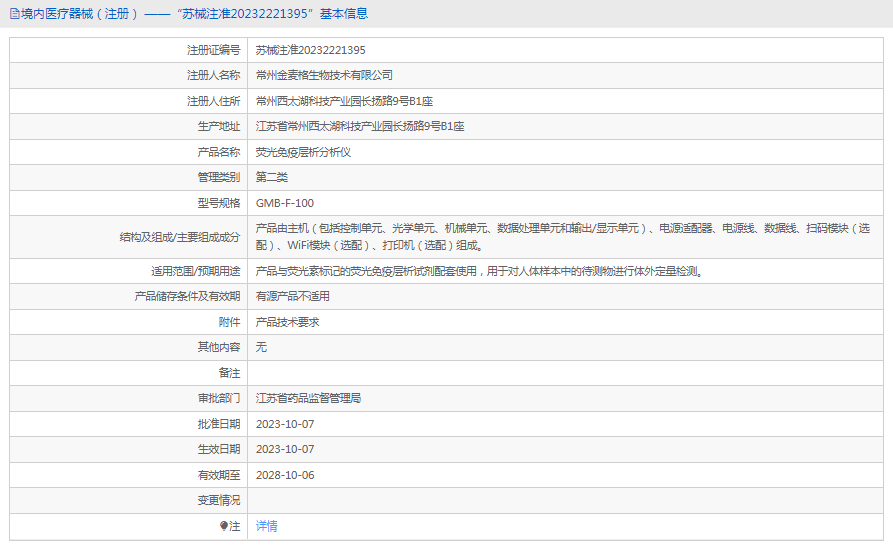Click the 批准日期 value 2023-10-07
893x549 pixels.
285,424
